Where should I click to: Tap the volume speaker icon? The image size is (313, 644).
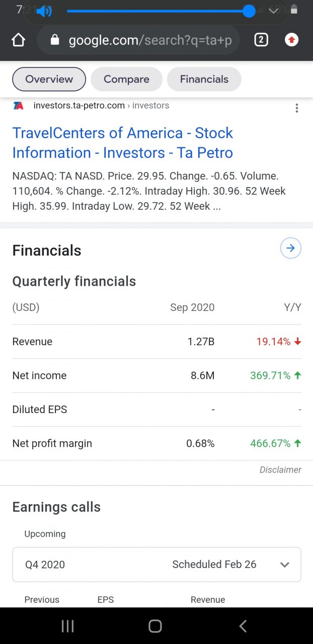pos(44,11)
